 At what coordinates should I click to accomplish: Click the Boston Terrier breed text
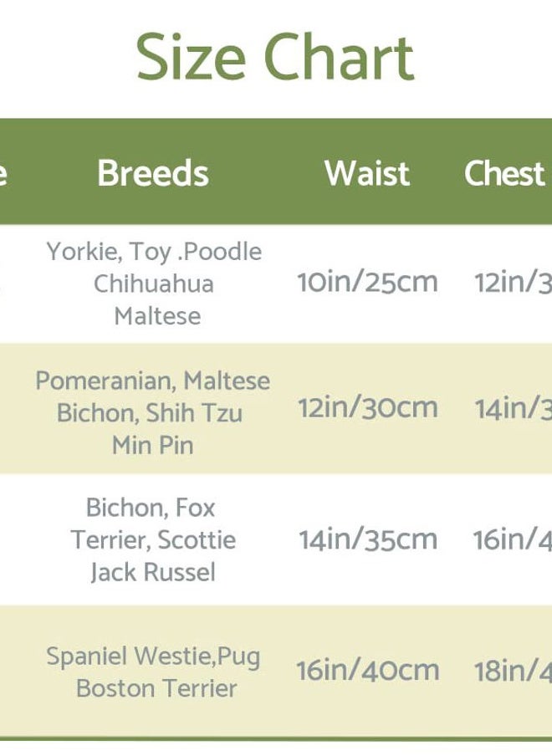[x=156, y=688]
